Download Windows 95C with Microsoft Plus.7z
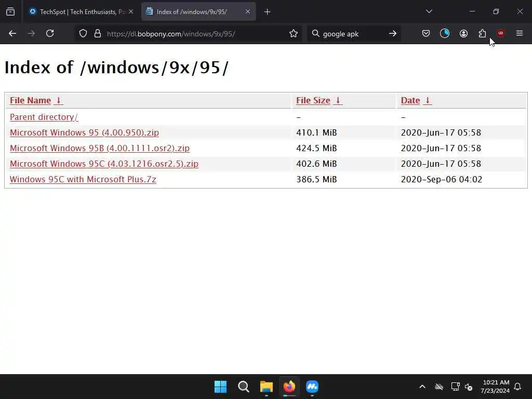This screenshot has width=532, height=399. 83,179
